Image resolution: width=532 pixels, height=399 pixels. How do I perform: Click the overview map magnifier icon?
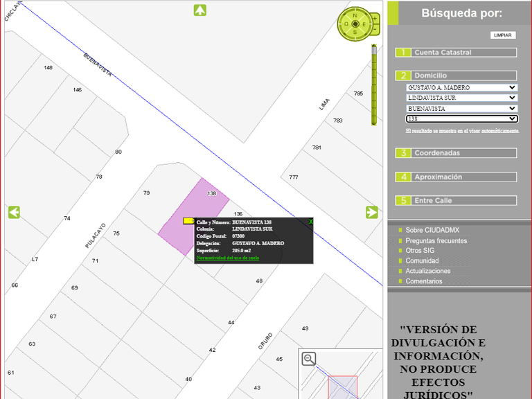(x=309, y=358)
